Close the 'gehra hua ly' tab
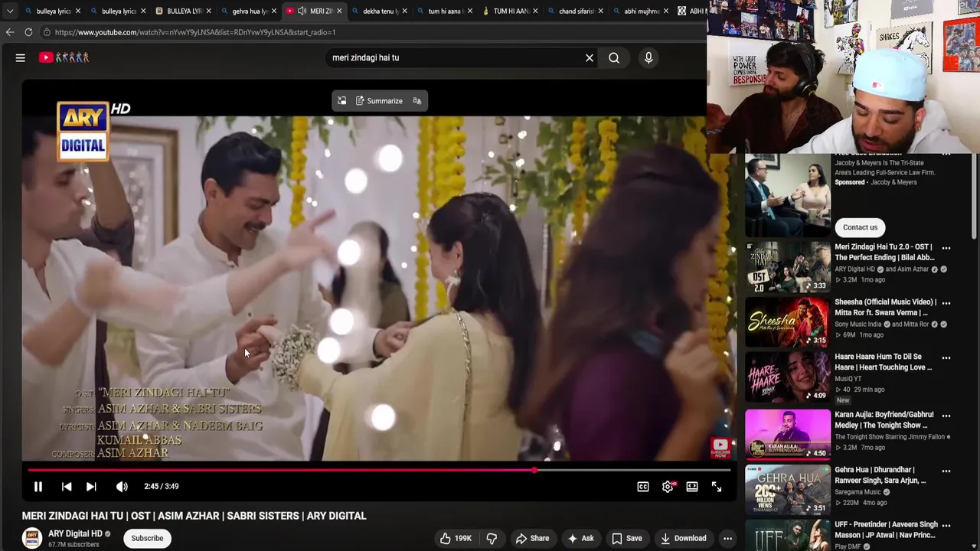Viewport: 980px width, 551px height. (273, 11)
